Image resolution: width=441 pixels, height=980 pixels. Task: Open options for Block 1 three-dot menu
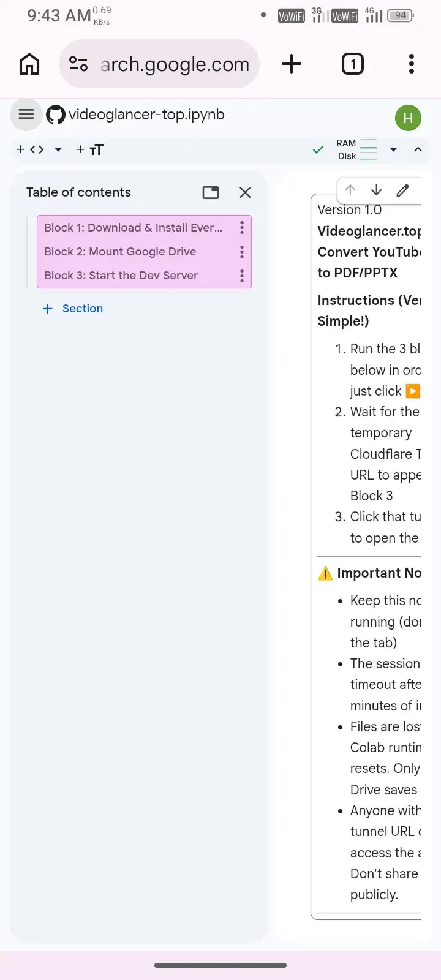point(242,228)
